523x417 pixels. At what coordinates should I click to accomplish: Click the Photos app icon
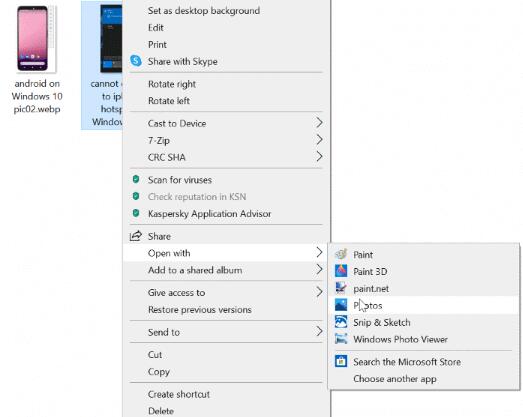(341, 305)
